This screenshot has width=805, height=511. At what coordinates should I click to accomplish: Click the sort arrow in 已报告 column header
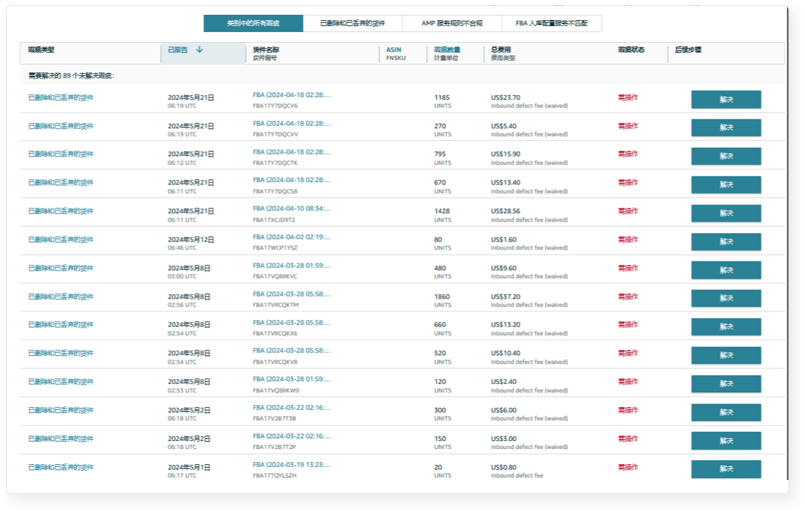199,49
